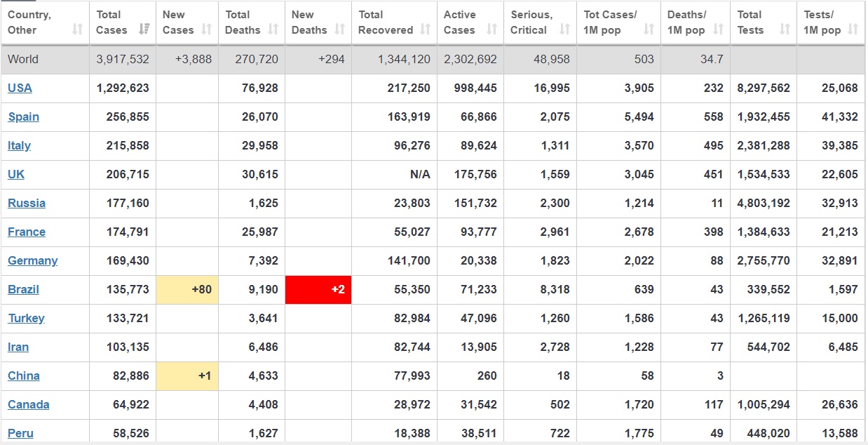
Task: Select Russia active cases 151,732
Action: pos(475,203)
